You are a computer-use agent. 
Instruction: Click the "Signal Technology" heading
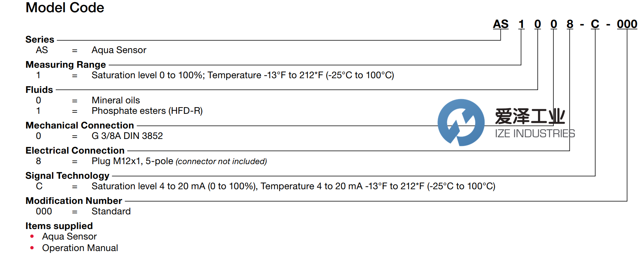67,176
